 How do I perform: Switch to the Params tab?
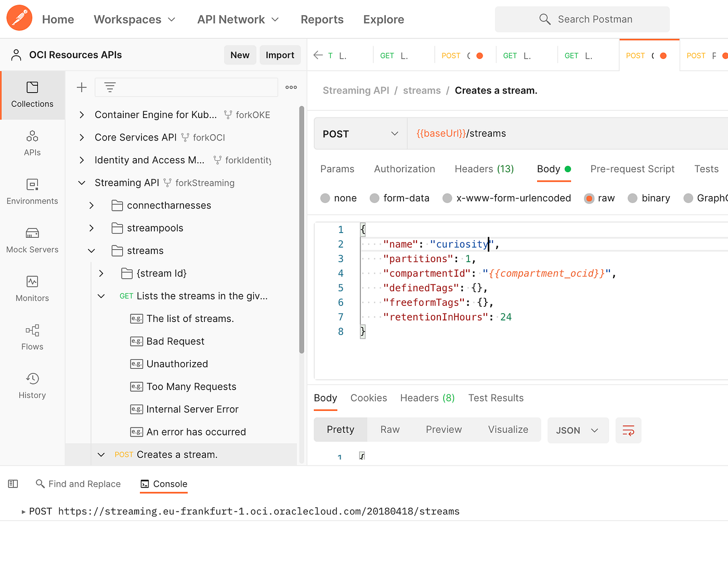pos(337,169)
